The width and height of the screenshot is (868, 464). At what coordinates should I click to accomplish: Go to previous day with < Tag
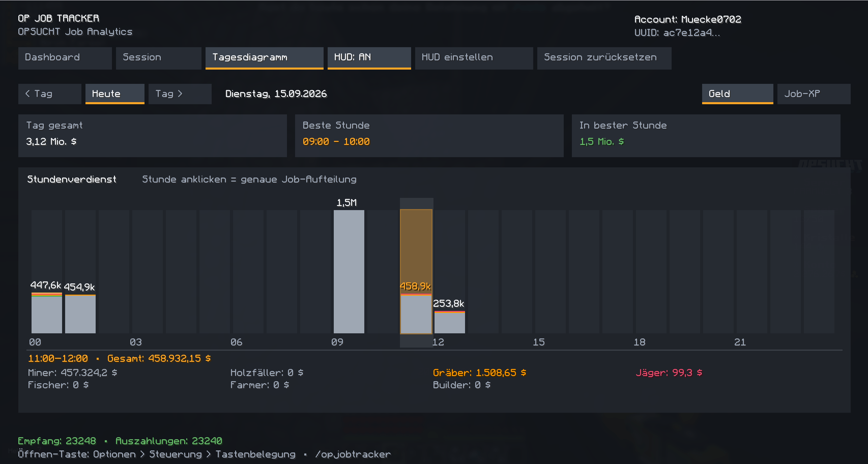(x=50, y=94)
